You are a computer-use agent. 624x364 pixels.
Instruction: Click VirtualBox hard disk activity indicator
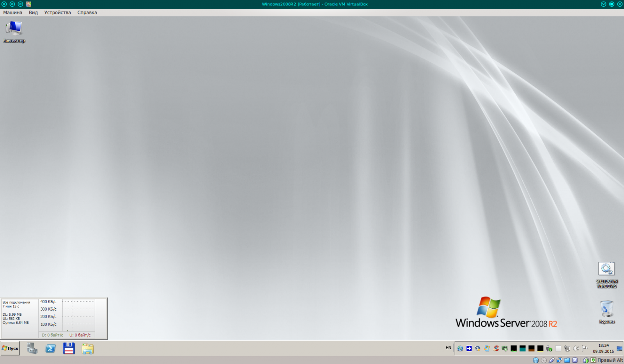536,360
